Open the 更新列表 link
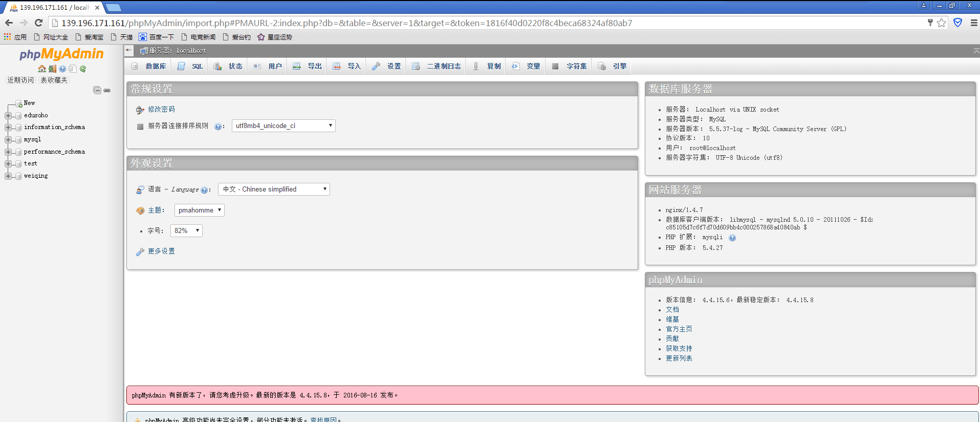Image resolution: width=980 pixels, height=422 pixels. click(x=679, y=358)
